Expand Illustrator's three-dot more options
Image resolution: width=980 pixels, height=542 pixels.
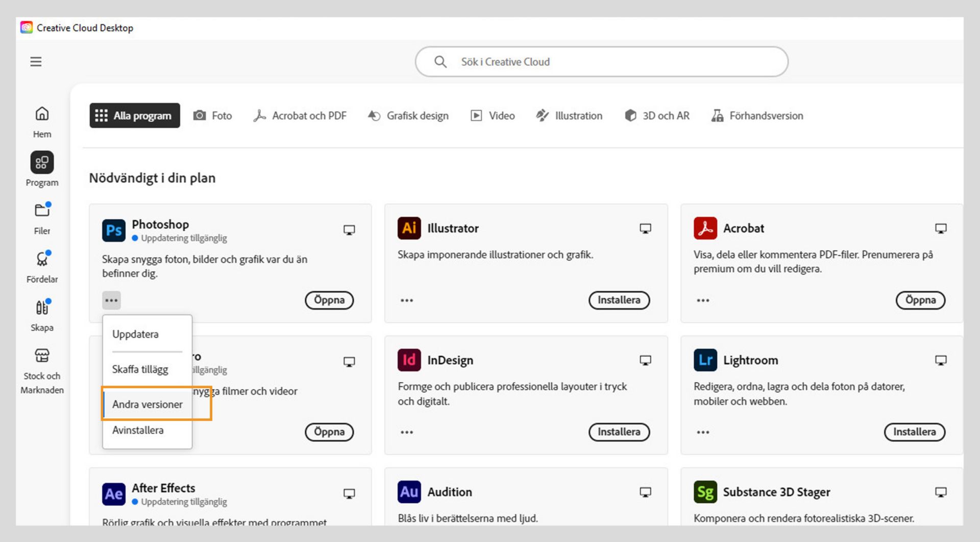(407, 300)
